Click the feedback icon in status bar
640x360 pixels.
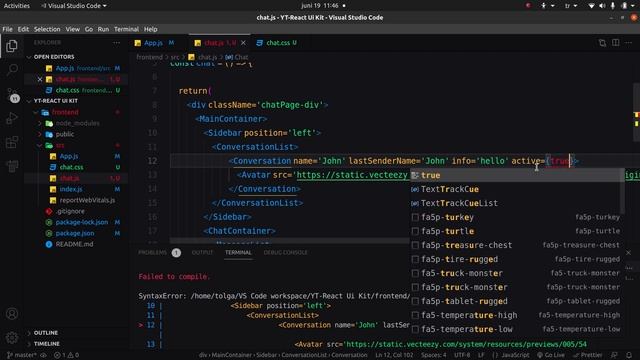615,355
